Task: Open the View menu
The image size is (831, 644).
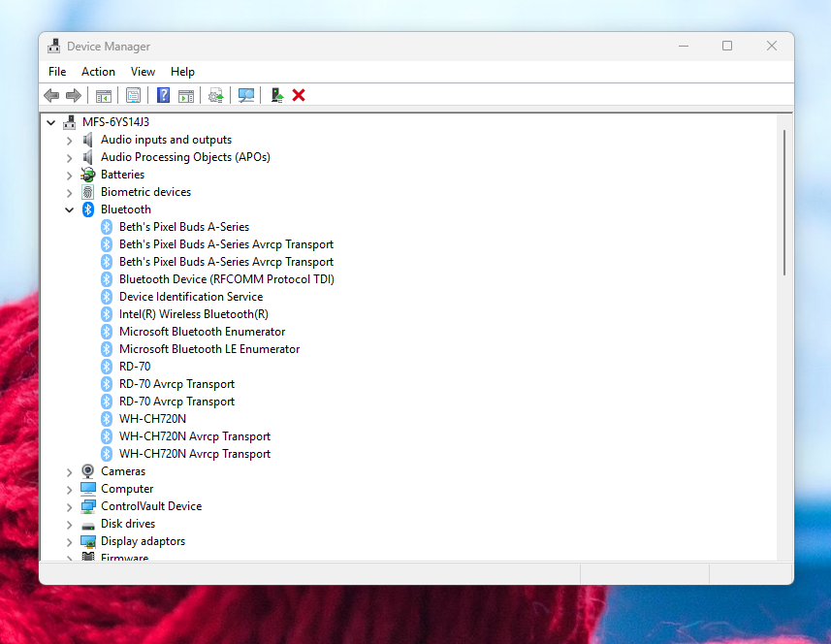Action: pyautogui.click(x=144, y=72)
